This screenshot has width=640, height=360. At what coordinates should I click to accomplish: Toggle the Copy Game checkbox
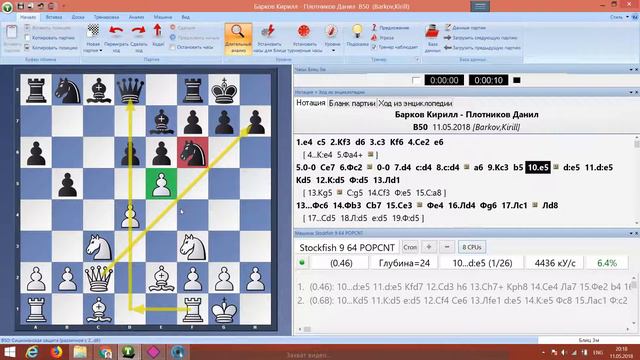[27, 38]
